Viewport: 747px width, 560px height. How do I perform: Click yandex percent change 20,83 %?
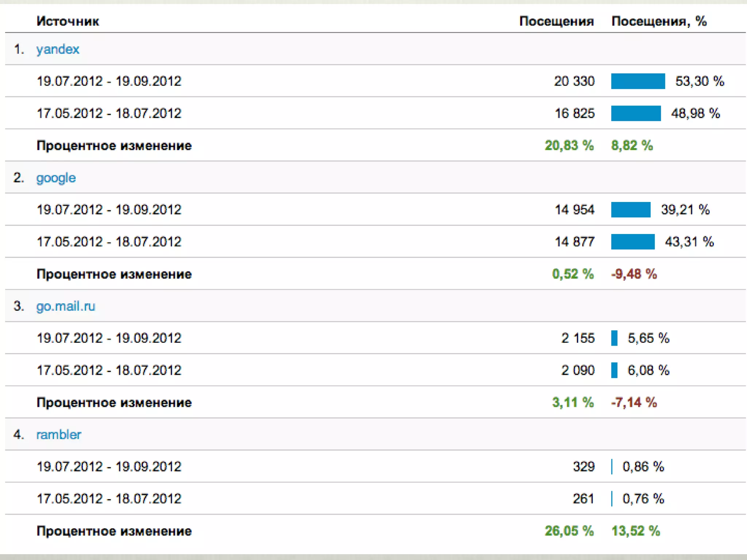point(569,145)
